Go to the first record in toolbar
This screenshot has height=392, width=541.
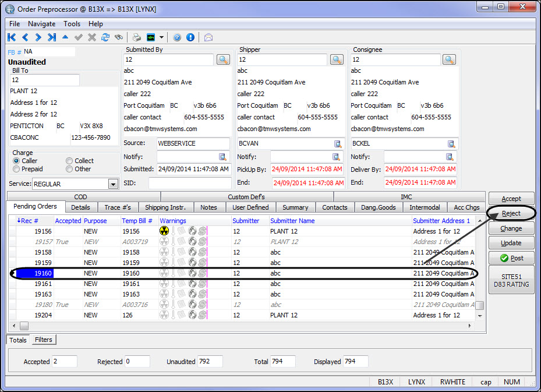[x=12, y=37]
